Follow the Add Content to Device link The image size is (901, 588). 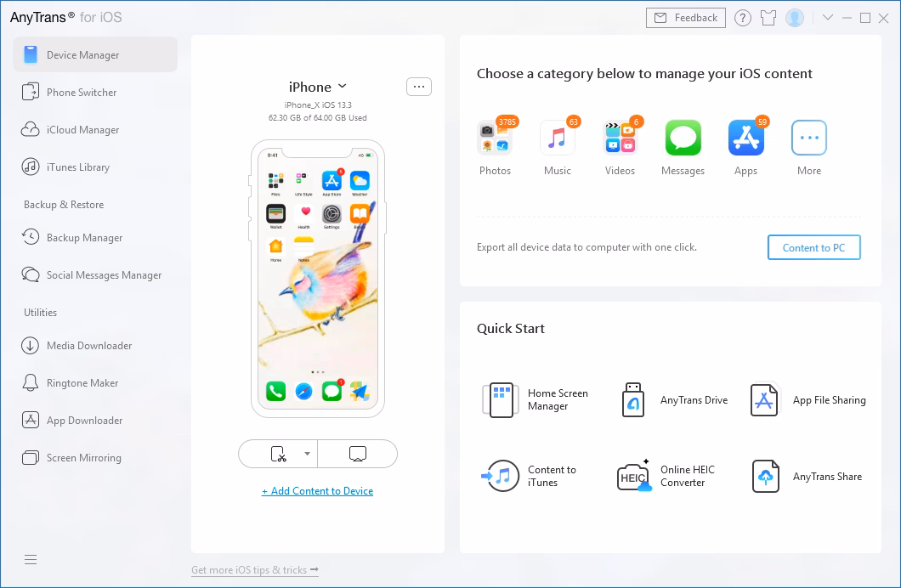317,491
